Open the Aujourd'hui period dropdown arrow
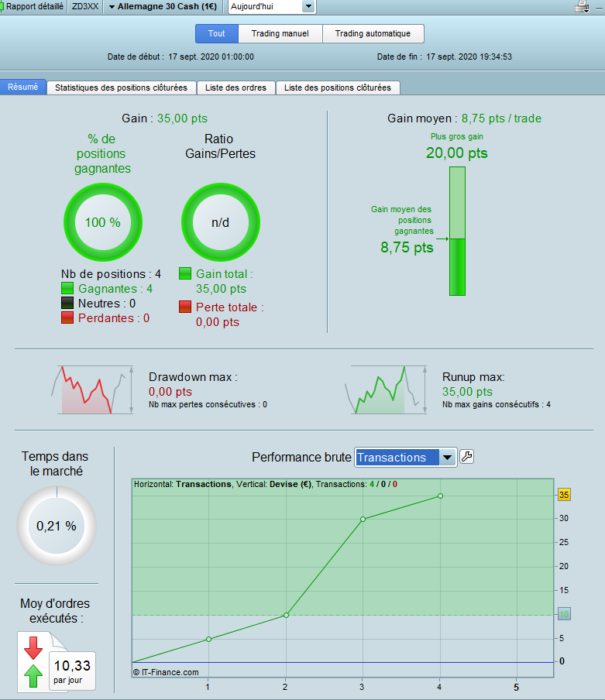 click(308, 7)
